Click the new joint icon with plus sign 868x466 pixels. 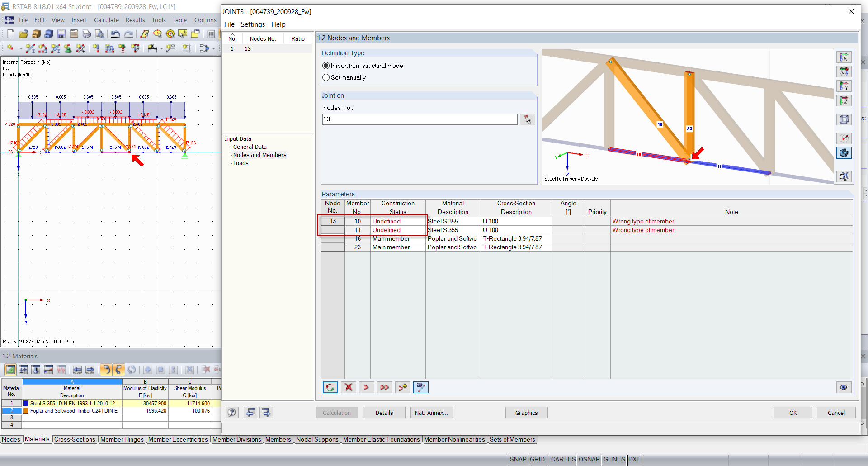click(x=402, y=387)
